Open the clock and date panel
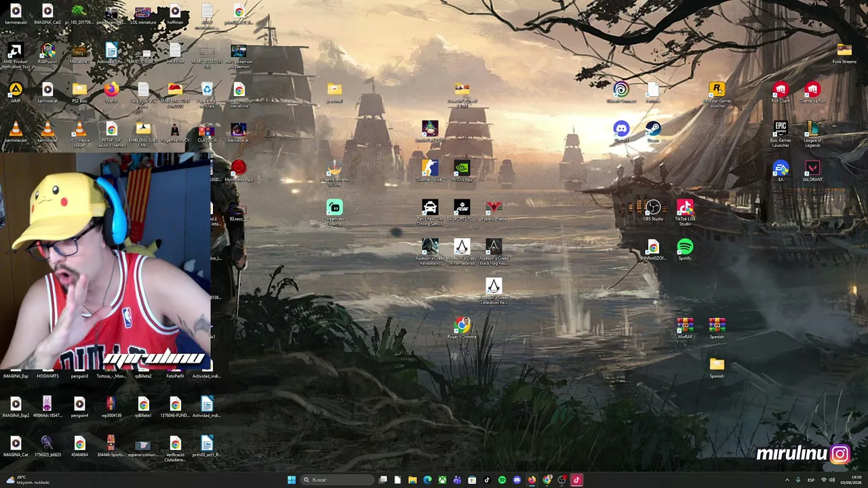This screenshot has height=488, width=868. pyautogui.click(x=852, y=480)
